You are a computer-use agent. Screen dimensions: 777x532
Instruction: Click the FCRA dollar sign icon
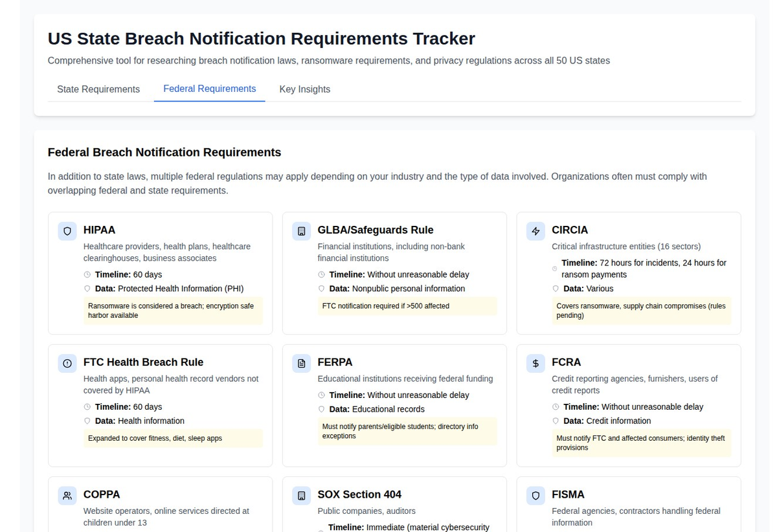pyautogui.click(x=535, y=363)
